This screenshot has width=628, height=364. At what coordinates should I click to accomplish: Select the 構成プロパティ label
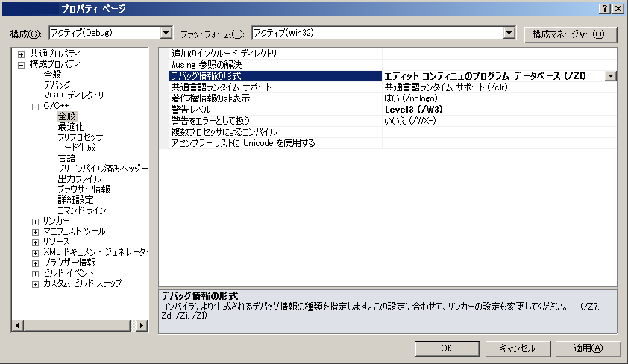click(x=55, y=64)
